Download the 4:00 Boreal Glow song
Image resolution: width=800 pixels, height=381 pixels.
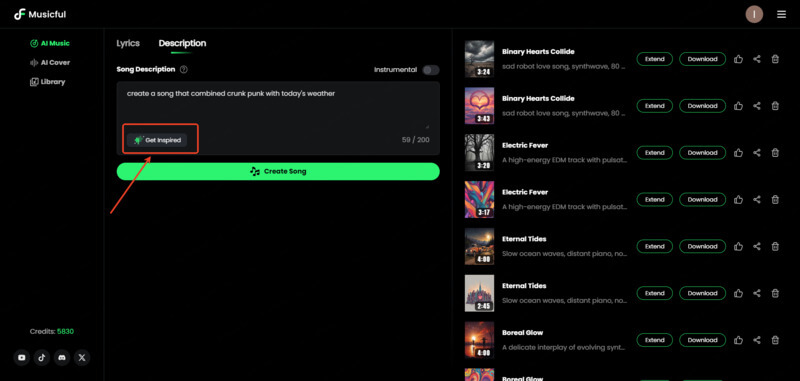702,340
